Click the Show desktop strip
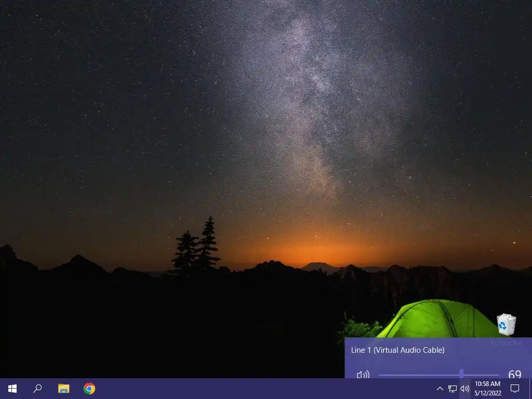Screen dimensions: 532x399 pyautogui.click(x=530, y=389)
